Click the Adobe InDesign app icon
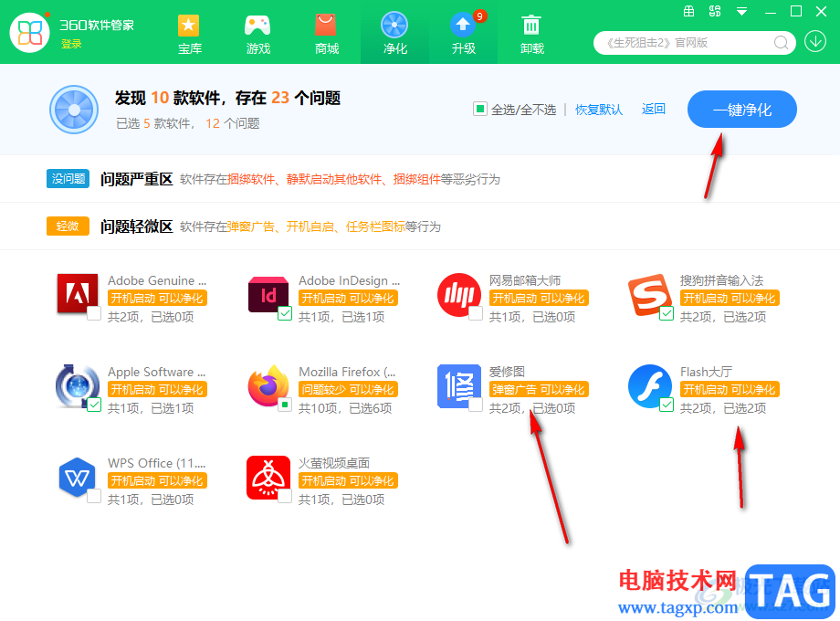 coord(268,294)
